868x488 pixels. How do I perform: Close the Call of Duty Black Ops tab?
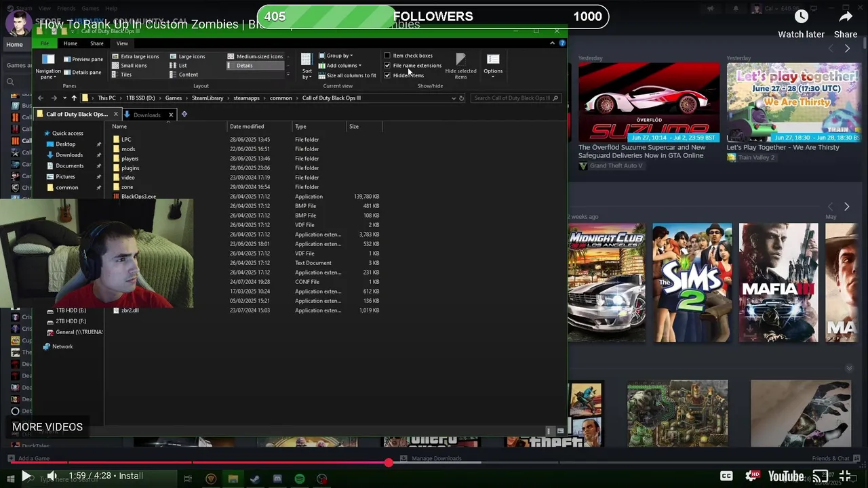click(115, 115)
